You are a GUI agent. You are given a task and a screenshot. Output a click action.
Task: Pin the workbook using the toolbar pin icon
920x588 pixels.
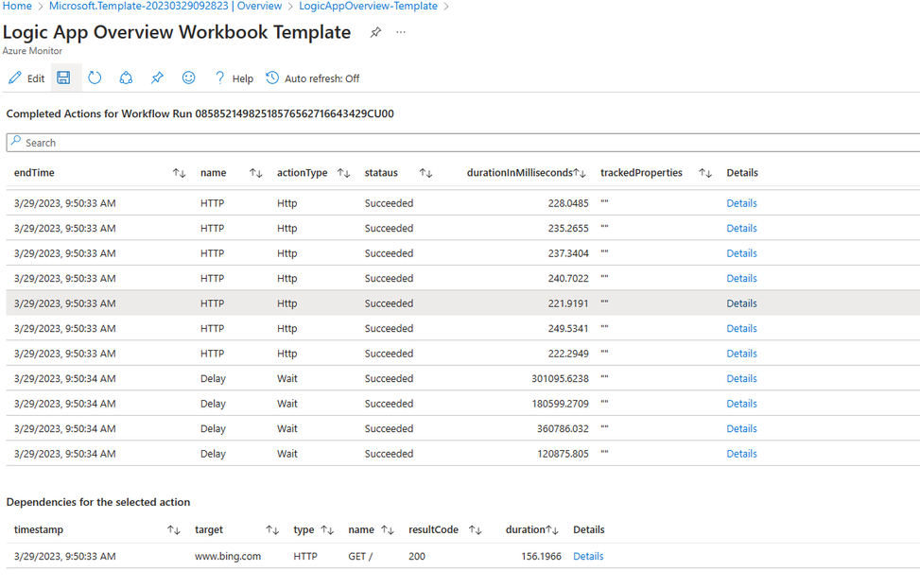click(157, 78)
